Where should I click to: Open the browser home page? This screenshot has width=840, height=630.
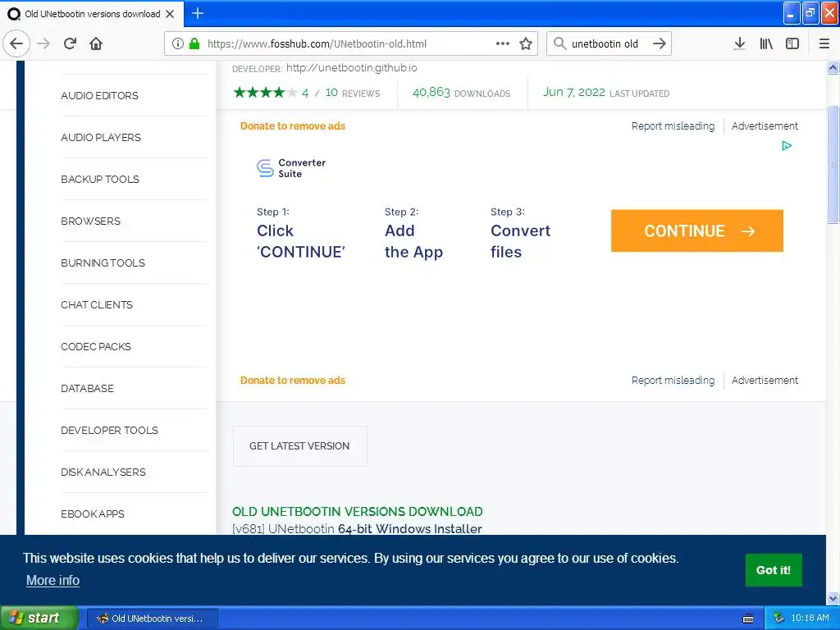tap(96, 43)
